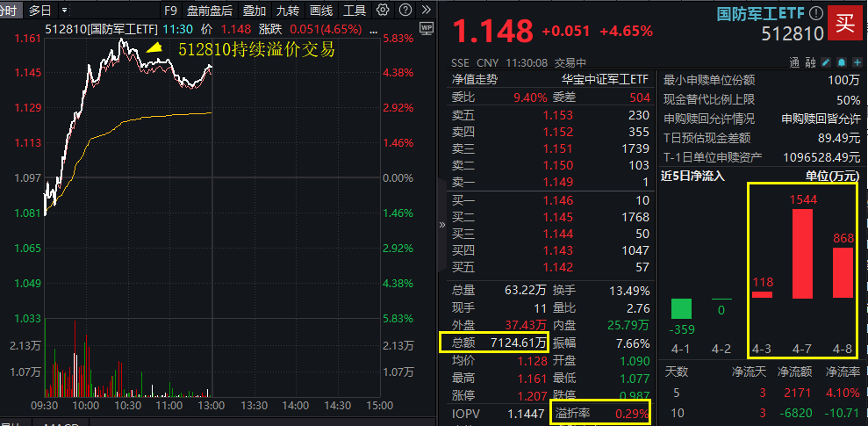This screenshot has width=868, height=426.
Task: Click the 14:00 time axis label
Action: pos(295,406)
